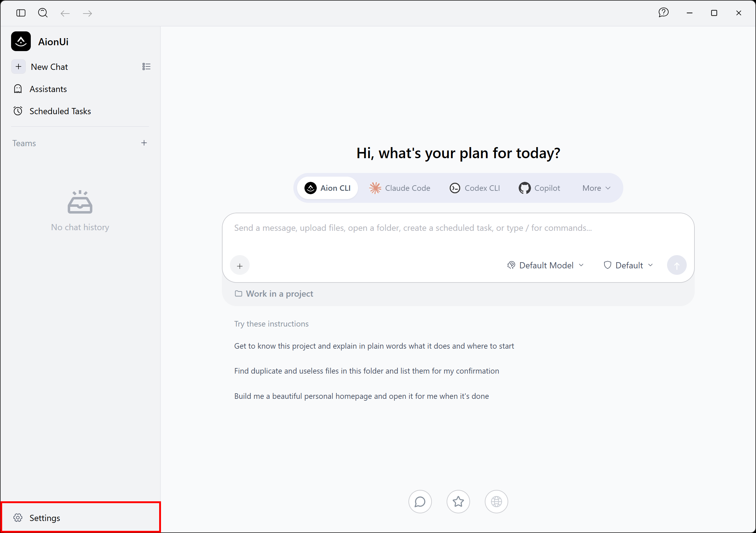Use the 'Get to know this project' instruction
The image size is (756, 533).
tap(374, 346)
